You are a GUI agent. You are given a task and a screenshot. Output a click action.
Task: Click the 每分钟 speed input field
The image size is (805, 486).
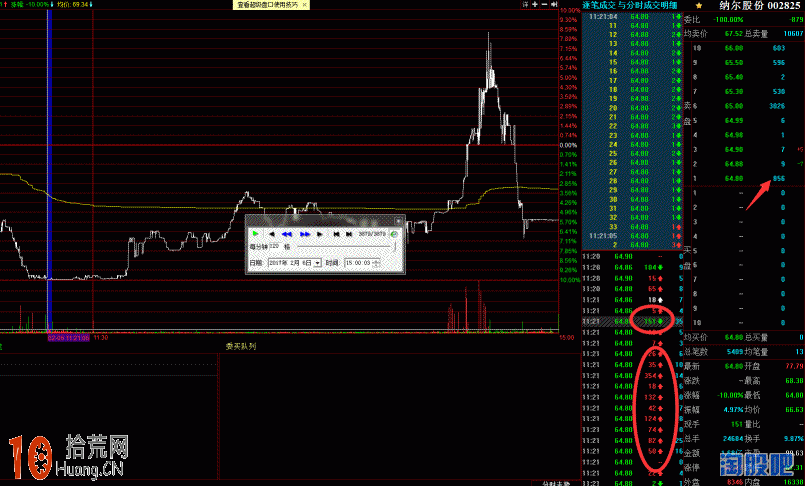pos(276,247)
